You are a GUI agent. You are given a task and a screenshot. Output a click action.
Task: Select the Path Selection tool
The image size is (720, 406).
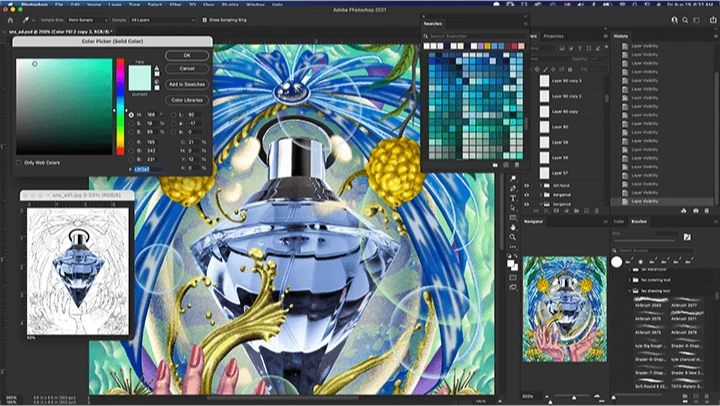pos(513,208)
